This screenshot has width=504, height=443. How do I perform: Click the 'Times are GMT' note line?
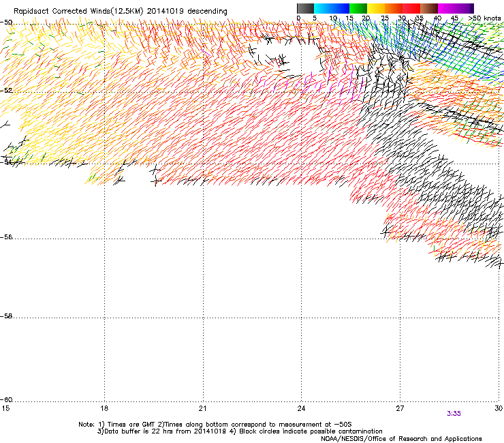(215, 425)
